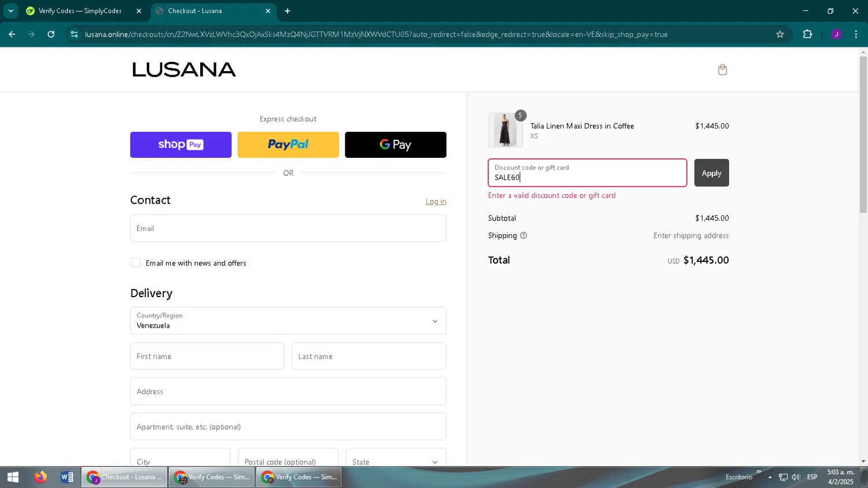
Task: Apply the discount code
Action: tap(712, 173)
